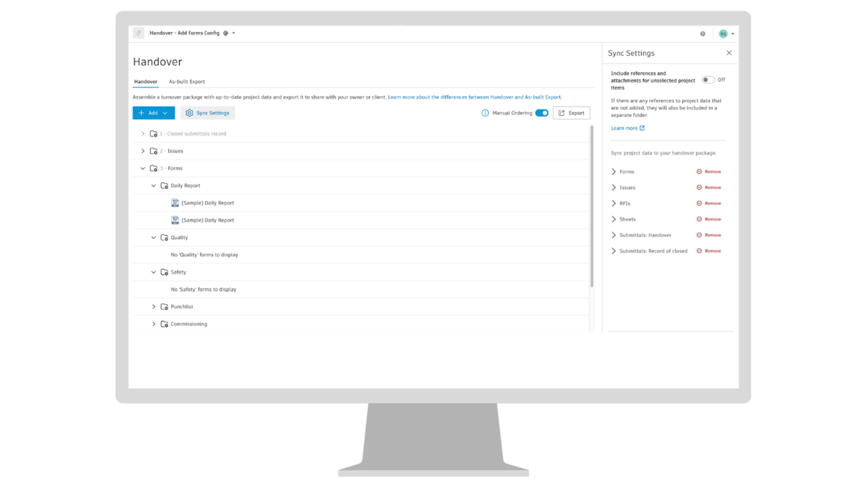The width and height of the screenshot is (868, 488).
Task: Remove Issues from sync settings
Action: tap(709, 187)
